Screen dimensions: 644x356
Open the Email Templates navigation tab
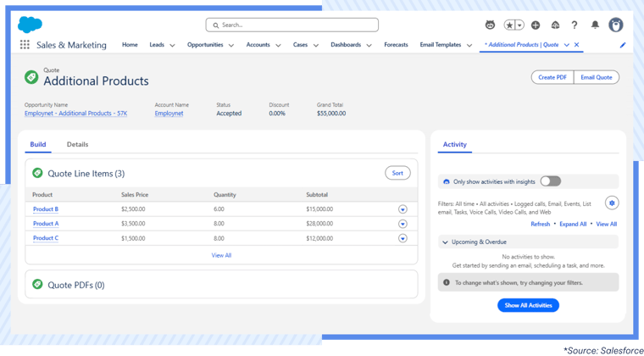point(441,45)
